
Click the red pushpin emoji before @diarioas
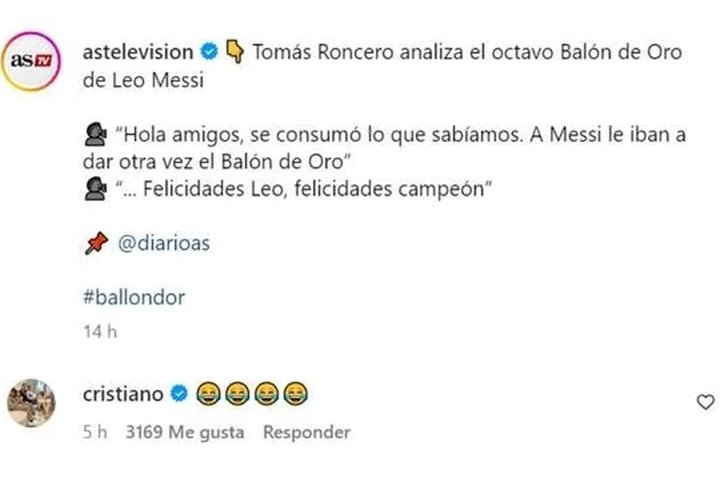point(97,243)
